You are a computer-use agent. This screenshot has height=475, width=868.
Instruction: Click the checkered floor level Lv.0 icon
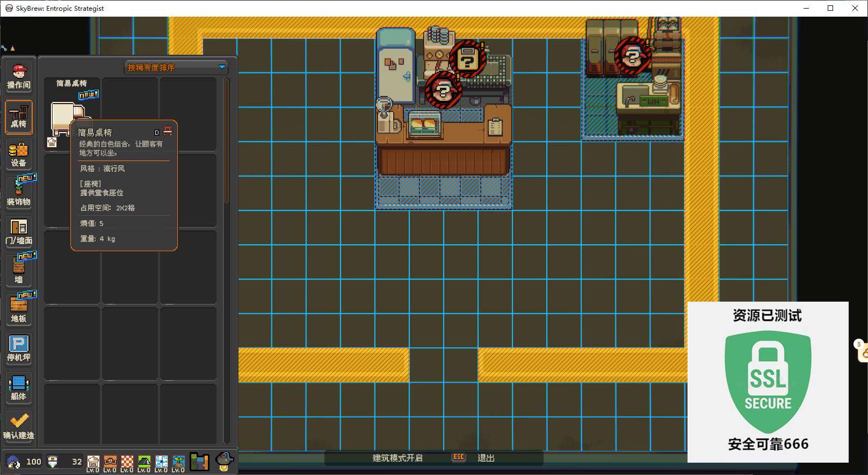[127, 464]
